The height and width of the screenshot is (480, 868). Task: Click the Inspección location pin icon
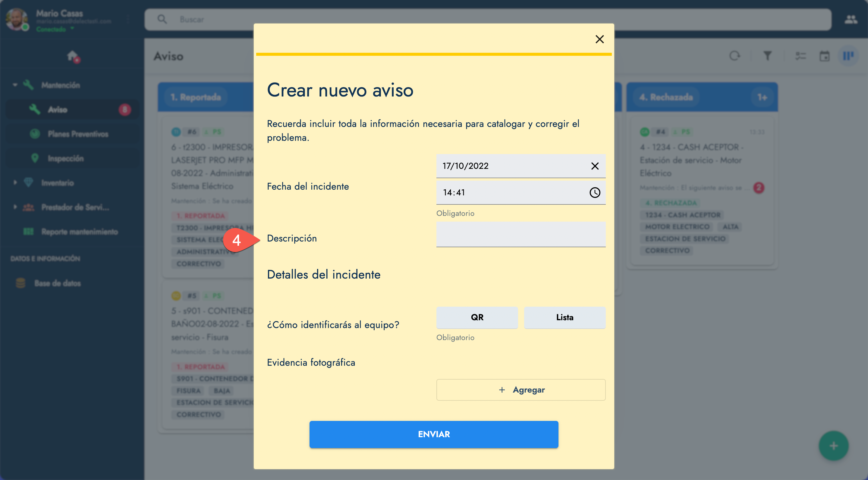click(35, 158)
